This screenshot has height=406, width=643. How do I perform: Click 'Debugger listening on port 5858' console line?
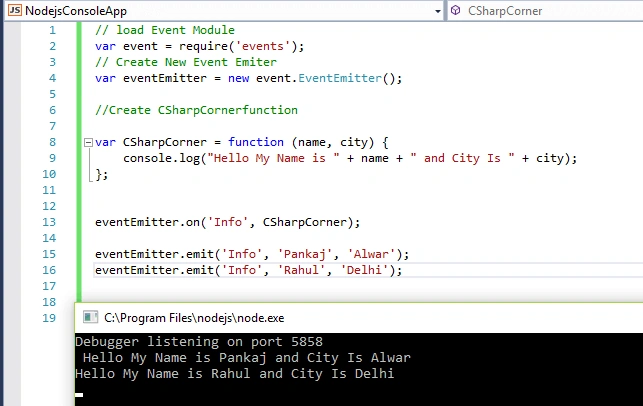tap(199, 342)
